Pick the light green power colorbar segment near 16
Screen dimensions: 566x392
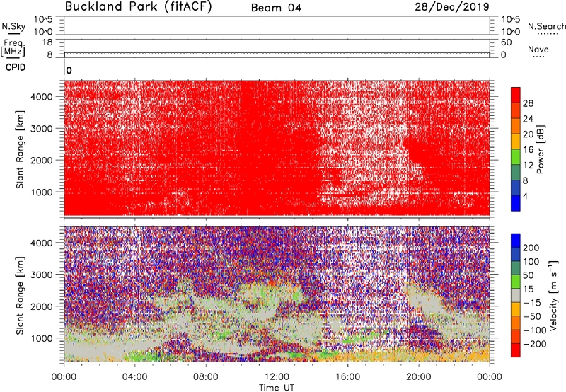pyautogui.click(x=516, y=156)
